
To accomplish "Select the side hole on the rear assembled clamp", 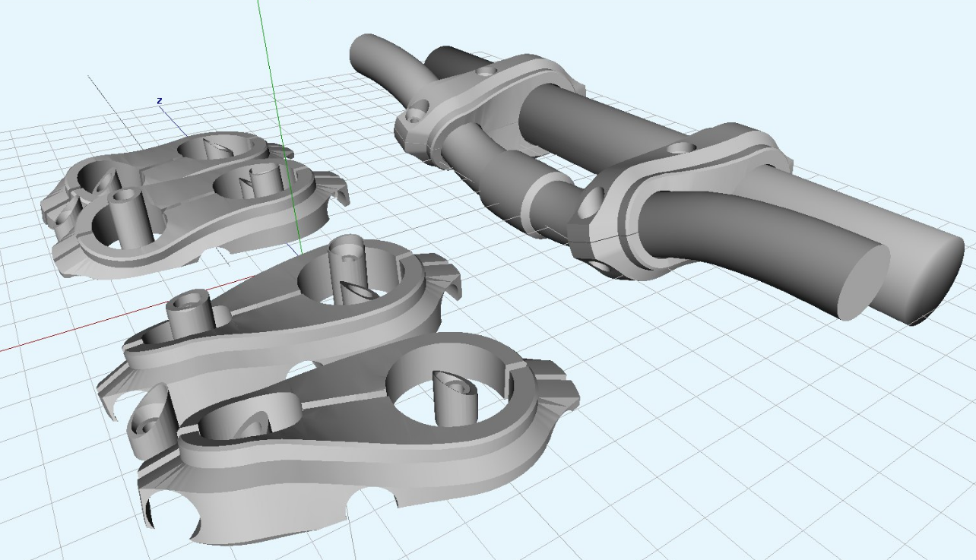I will pos(414,116).
